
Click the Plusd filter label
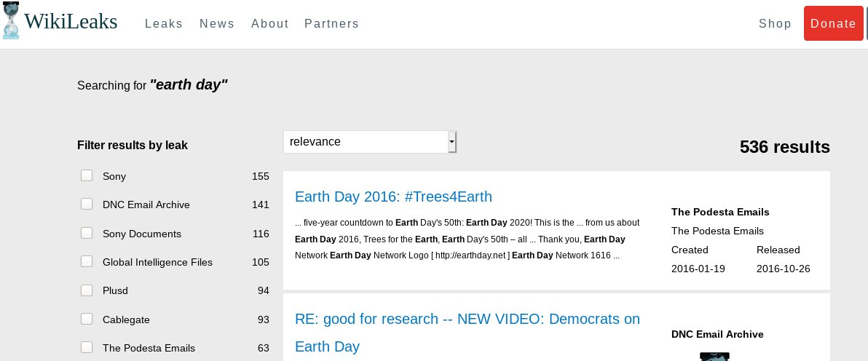pyautogui.click(x=115, y=290)
